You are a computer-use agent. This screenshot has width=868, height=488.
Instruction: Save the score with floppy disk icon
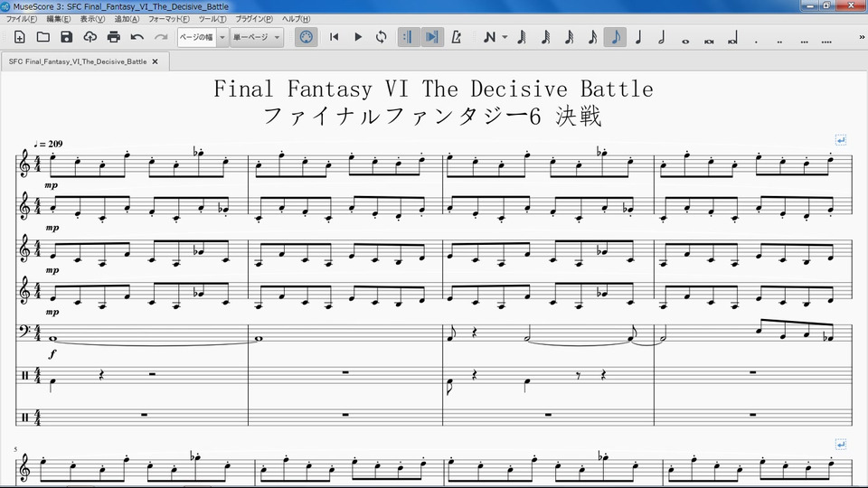pos(66,37)
